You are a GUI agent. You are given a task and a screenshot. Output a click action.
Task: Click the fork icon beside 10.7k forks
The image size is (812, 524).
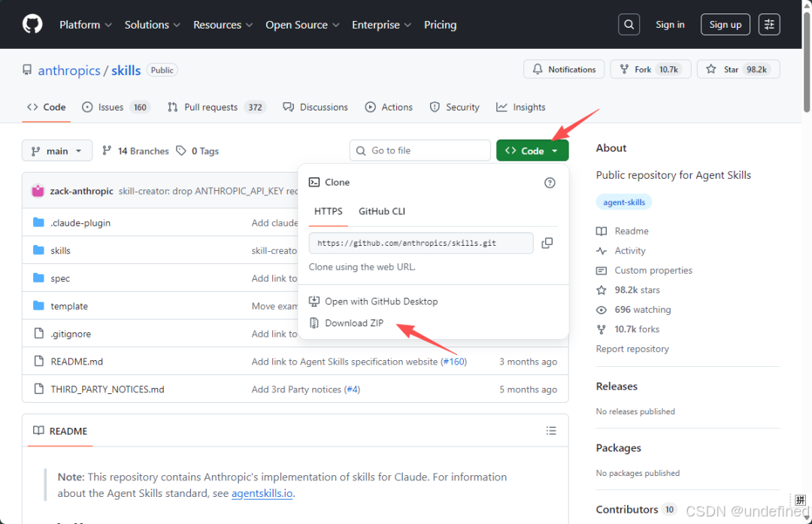click(601, 329)
